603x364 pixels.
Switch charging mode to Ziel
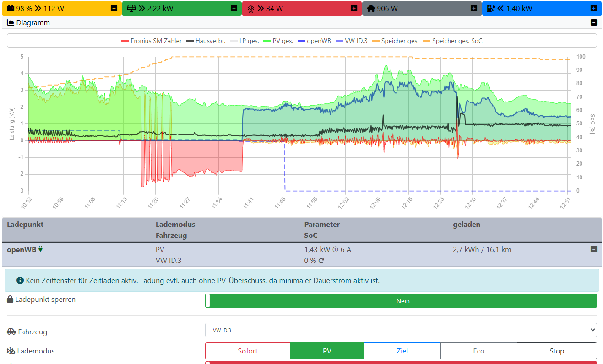pos(402,351)
